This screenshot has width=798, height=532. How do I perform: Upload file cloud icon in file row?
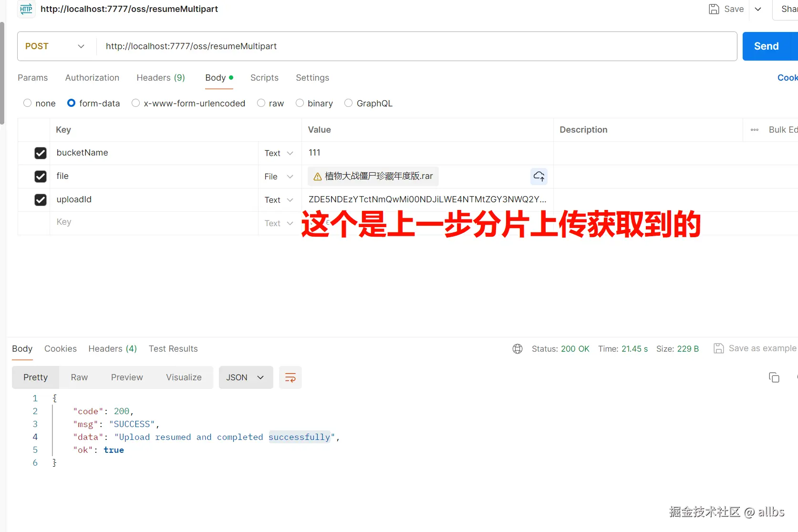coord(539,177)
